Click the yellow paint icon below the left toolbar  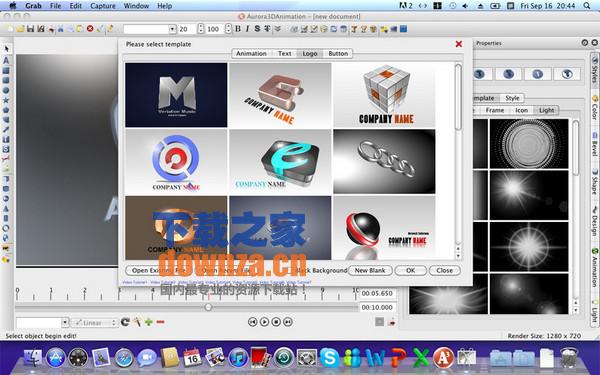(6, 260)
